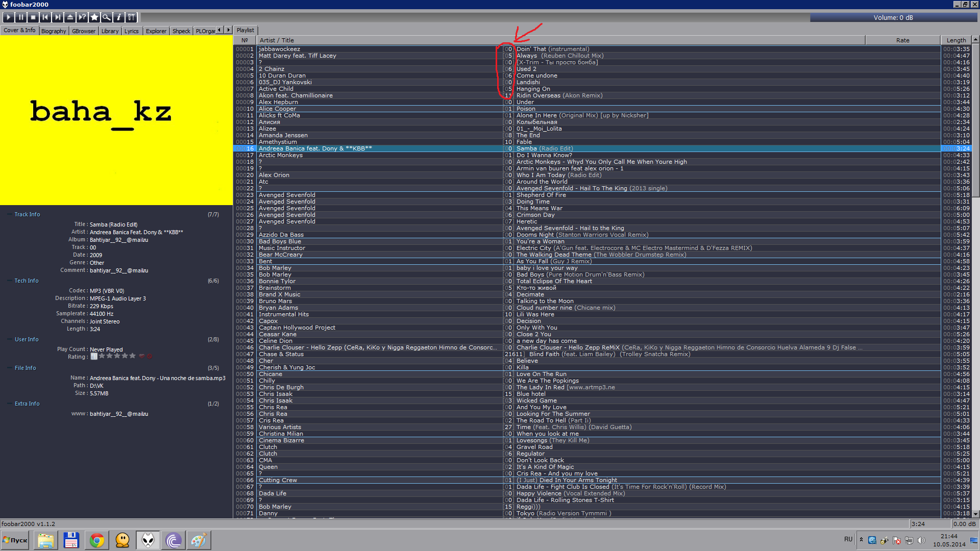Click the playback seek bar

pos(475,18)
